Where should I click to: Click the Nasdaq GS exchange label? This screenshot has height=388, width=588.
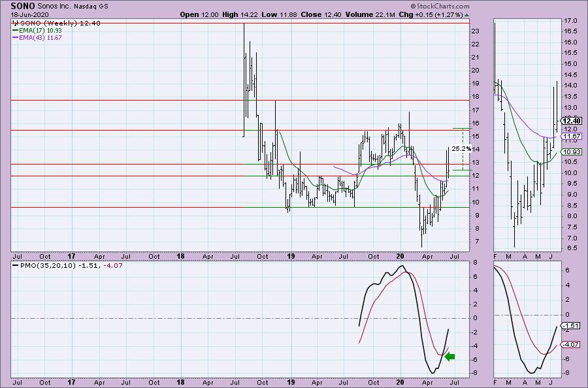click(x=90, y=7)
